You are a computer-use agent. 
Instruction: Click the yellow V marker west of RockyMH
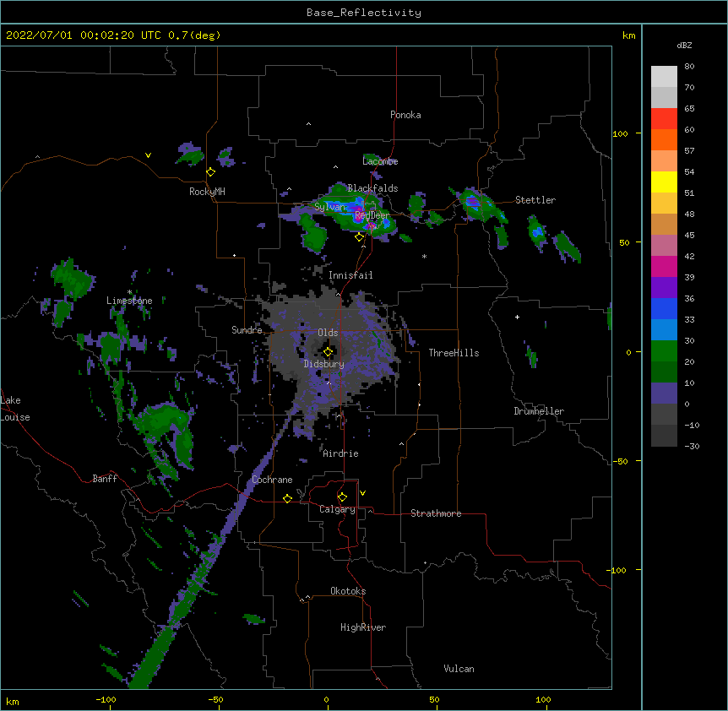coord(148,155)
